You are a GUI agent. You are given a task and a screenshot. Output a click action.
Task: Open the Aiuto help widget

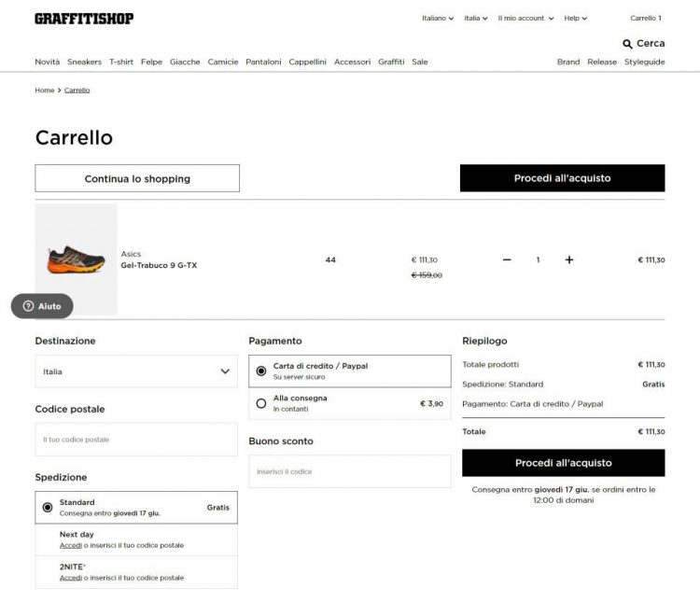pos(41,306)
